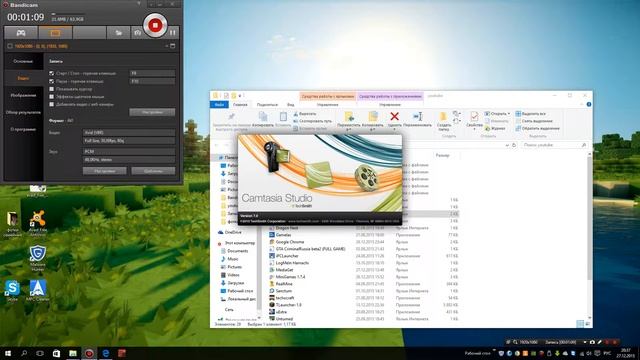
Task: Select Вставить in the Explorer ribbon
Action: click(x=283, y=119)
